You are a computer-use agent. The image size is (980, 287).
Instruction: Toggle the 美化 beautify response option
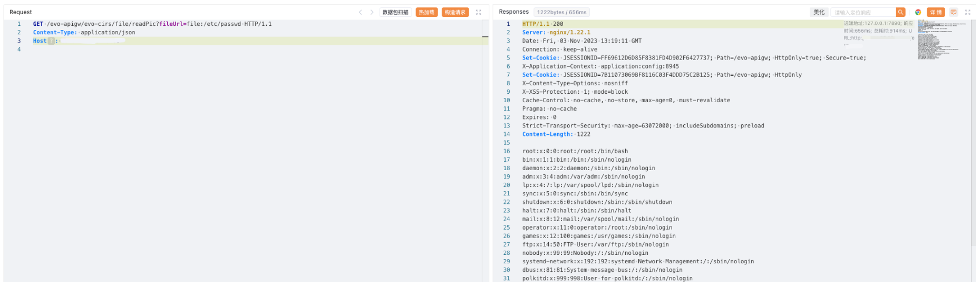click(x=819, y=12)
